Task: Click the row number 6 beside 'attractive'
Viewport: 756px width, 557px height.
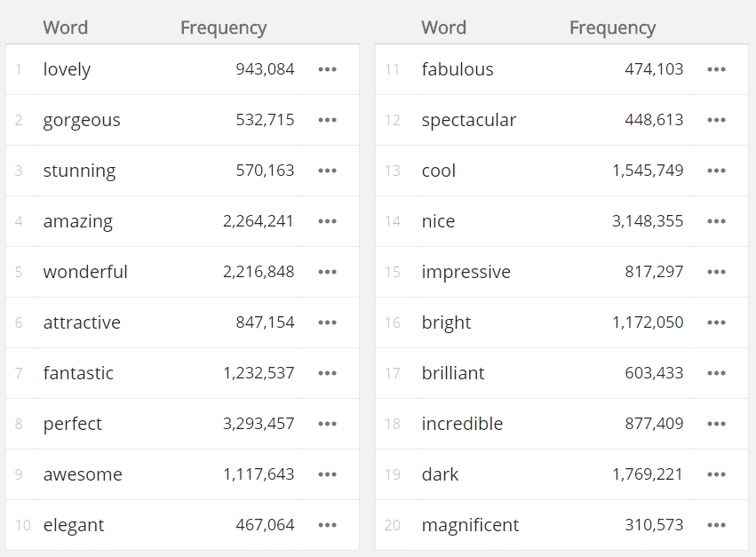Action: click(19, 322)
